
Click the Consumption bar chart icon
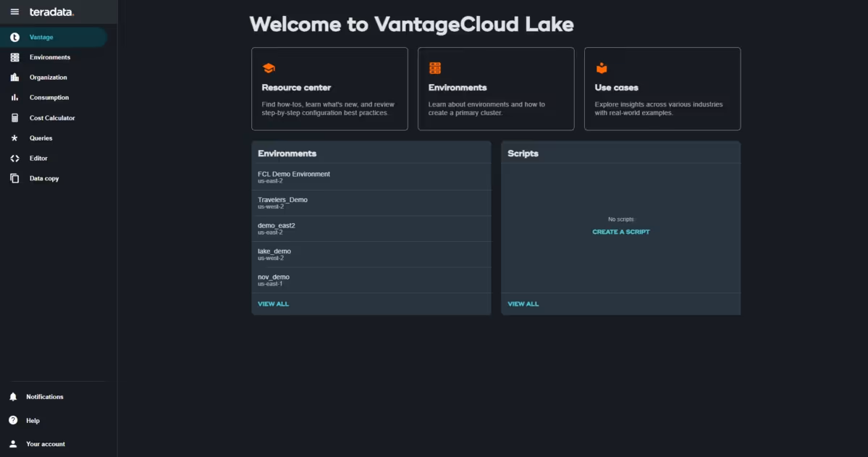[15, 98]
